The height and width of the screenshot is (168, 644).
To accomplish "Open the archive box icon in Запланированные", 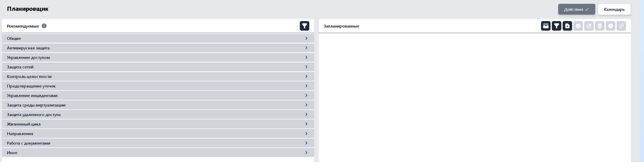I will coord(546,26).
